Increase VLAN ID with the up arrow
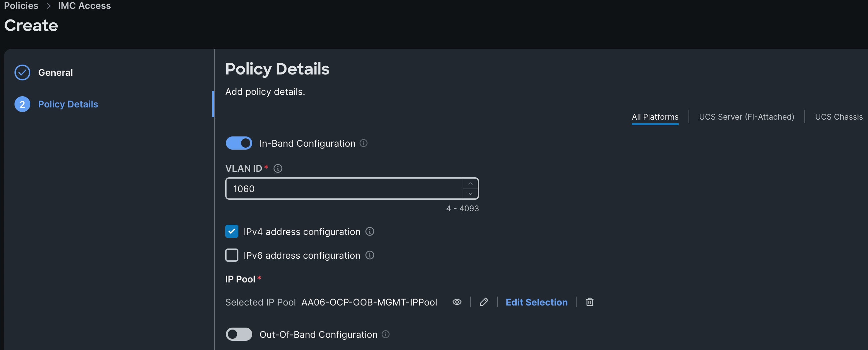 coord(471,184)
